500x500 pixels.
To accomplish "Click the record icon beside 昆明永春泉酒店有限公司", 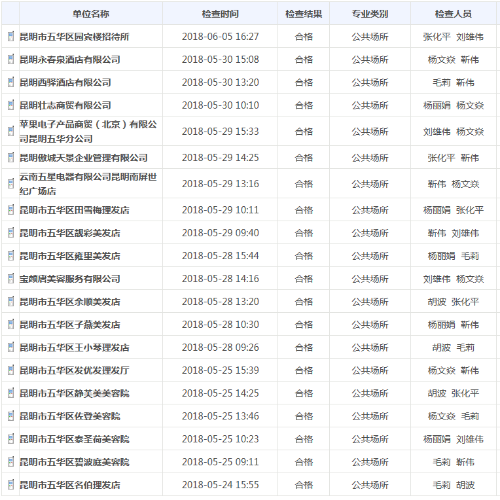I will (11, 59).
